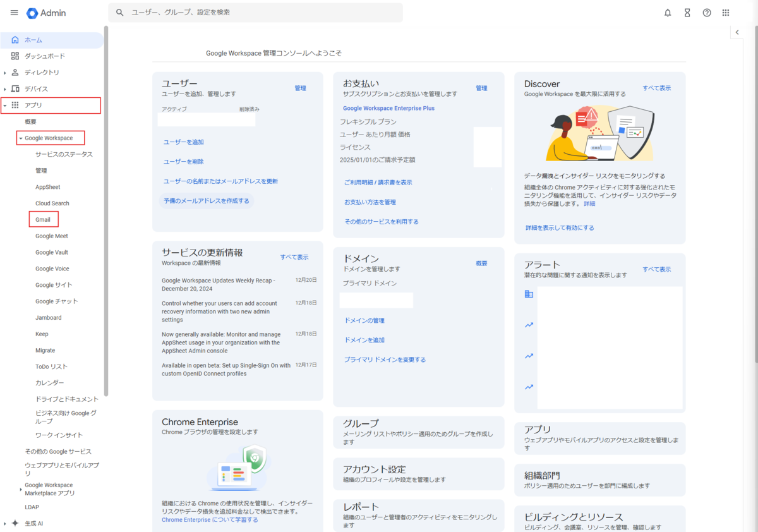This screenshot has width=758, height=532.
Task: Click the first trend arrow alert icon
Action: (x=529, y=325)
